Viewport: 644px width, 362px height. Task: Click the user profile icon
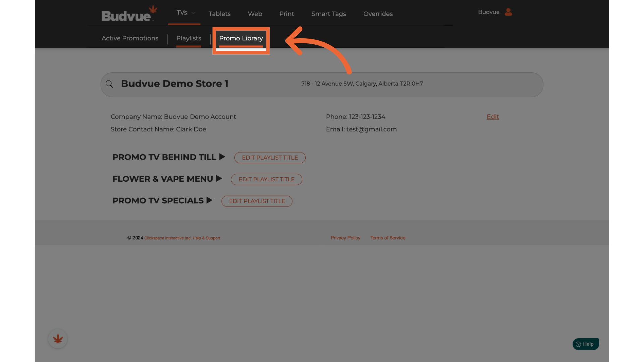coord(508,12)
